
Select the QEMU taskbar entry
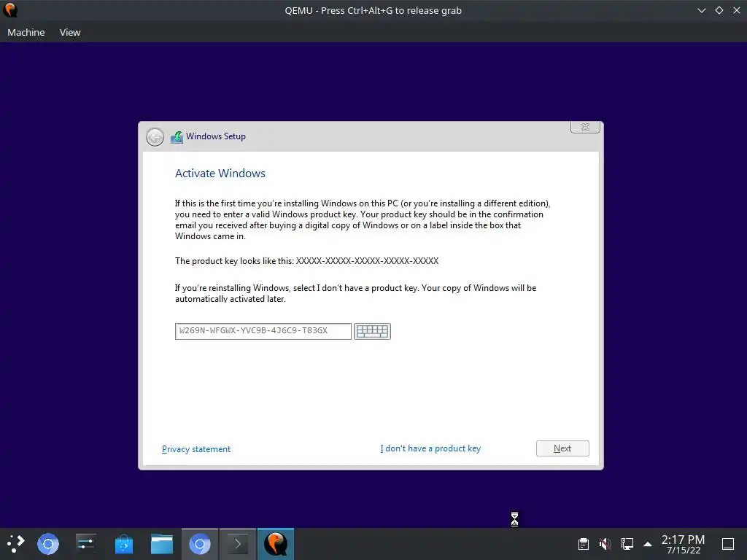coord(275,544)
